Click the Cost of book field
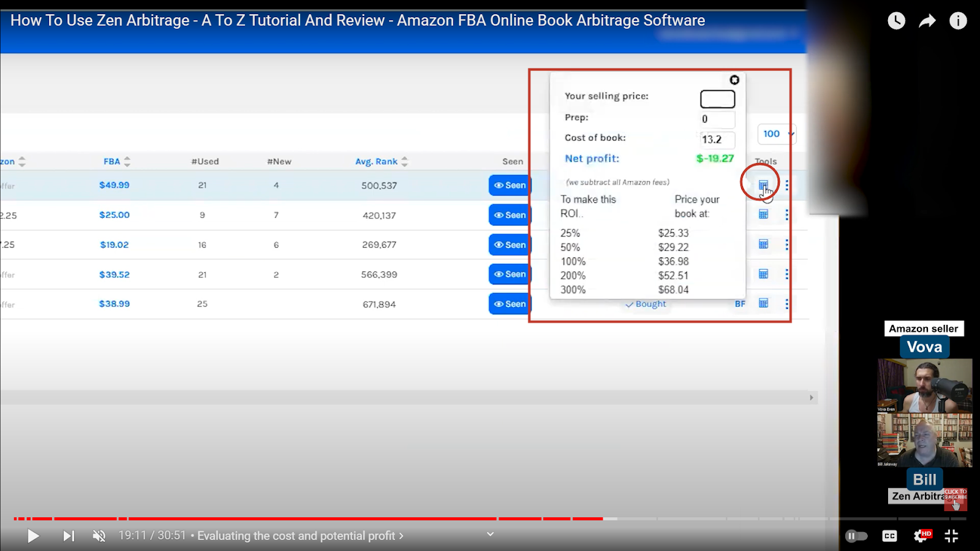Image resolution: width=980 pixels, height=551 pixels. point(717,140)
